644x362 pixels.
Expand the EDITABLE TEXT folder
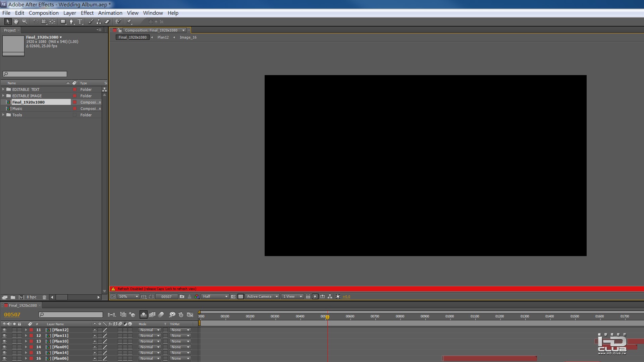coord(3,89)
